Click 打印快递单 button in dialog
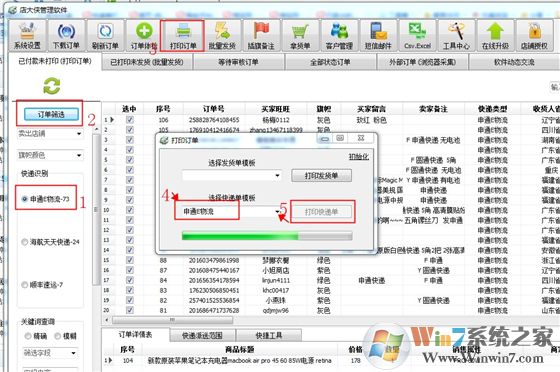560x372 pixels. [321, 212]
